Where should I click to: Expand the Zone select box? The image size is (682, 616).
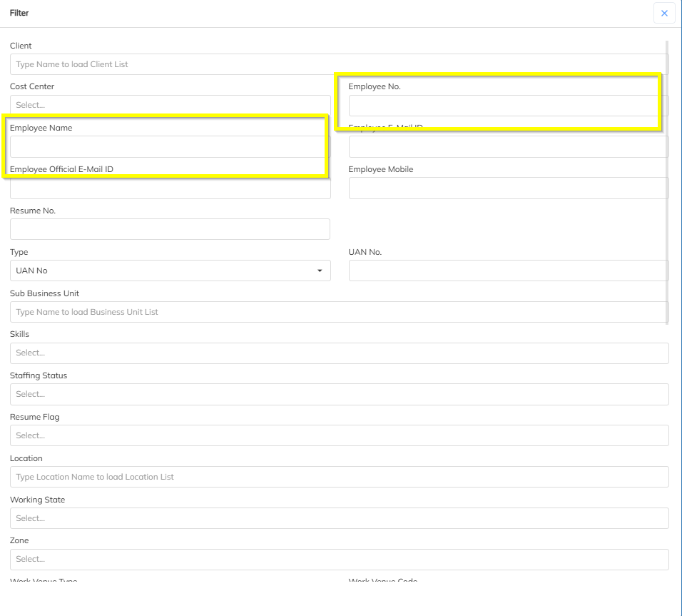pos(339,559)
